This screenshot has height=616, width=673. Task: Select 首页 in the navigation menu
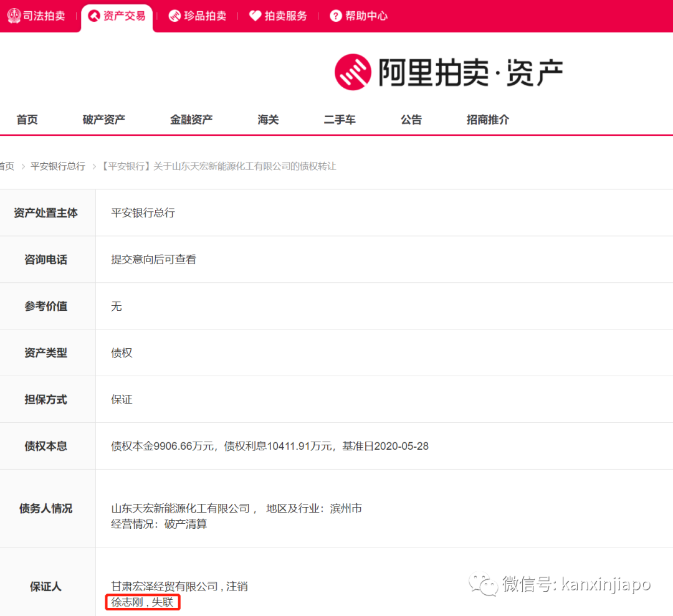(27, 120)
